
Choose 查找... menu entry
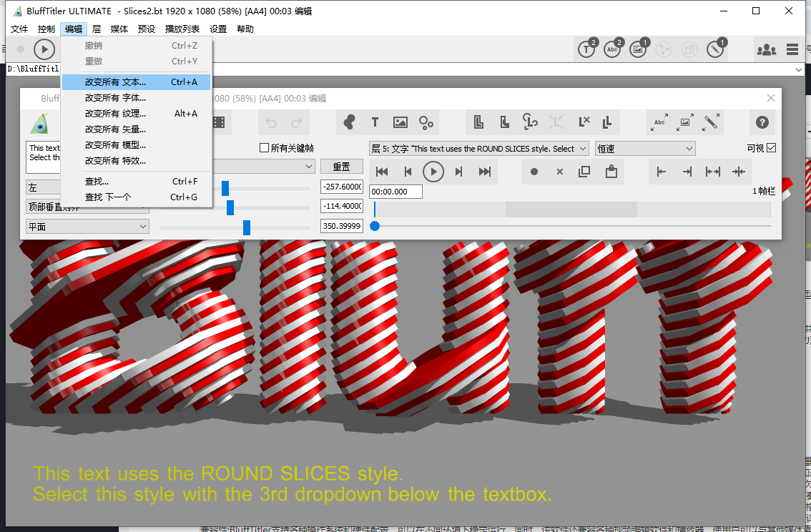coord(136,182)
